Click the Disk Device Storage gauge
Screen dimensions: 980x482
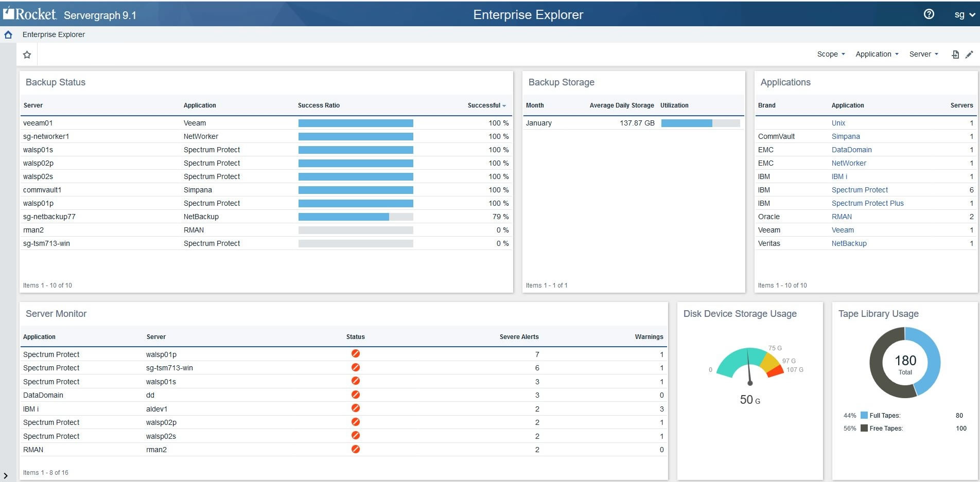coord(750,366)
